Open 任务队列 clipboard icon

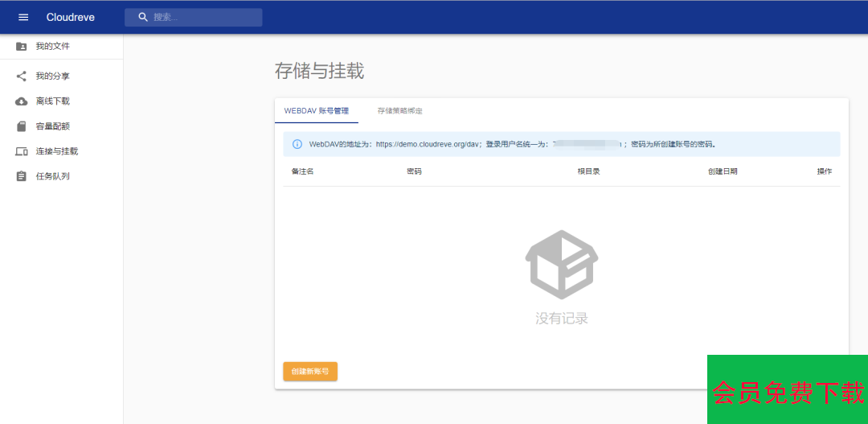point(22,176)
